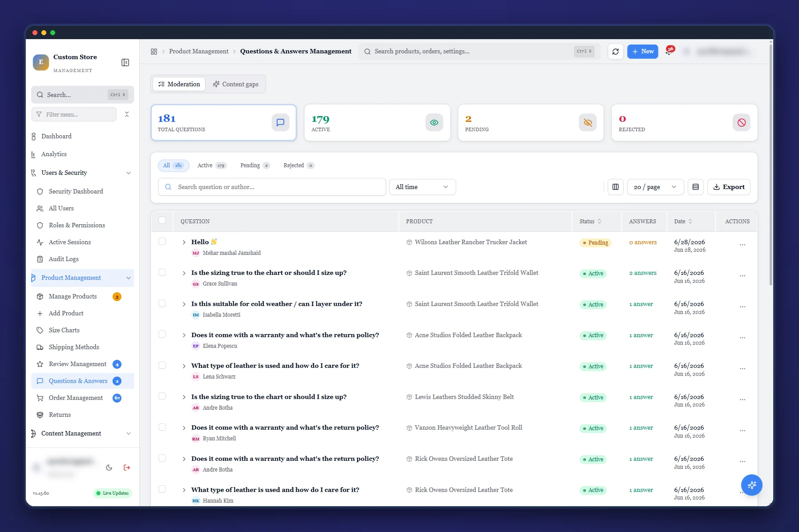
Task: Open the All time date range dropdown
Action: pos(422,187)
